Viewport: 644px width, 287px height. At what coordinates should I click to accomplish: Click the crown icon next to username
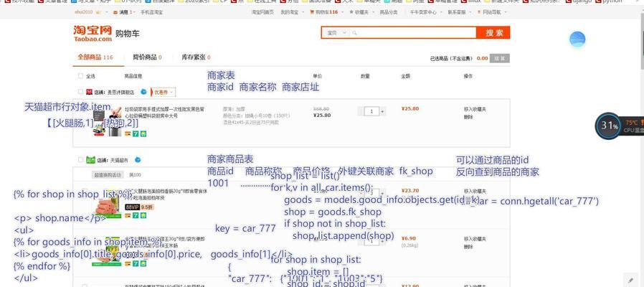(x=98, y=12)
